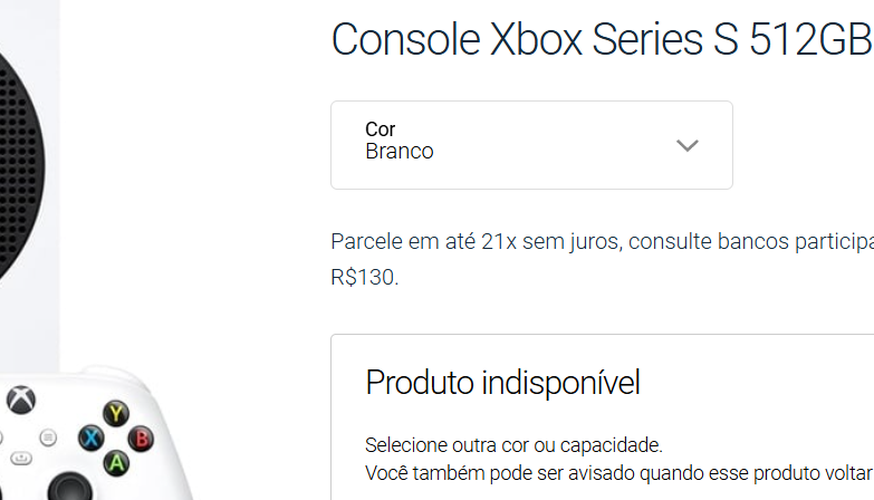874x500 pixels.
Task: Click the Xbox logo button on the controller
Action: (x=20, y=400)
